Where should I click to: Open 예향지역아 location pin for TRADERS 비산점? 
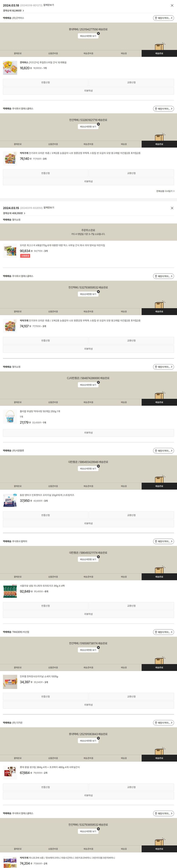click(164, 632)
